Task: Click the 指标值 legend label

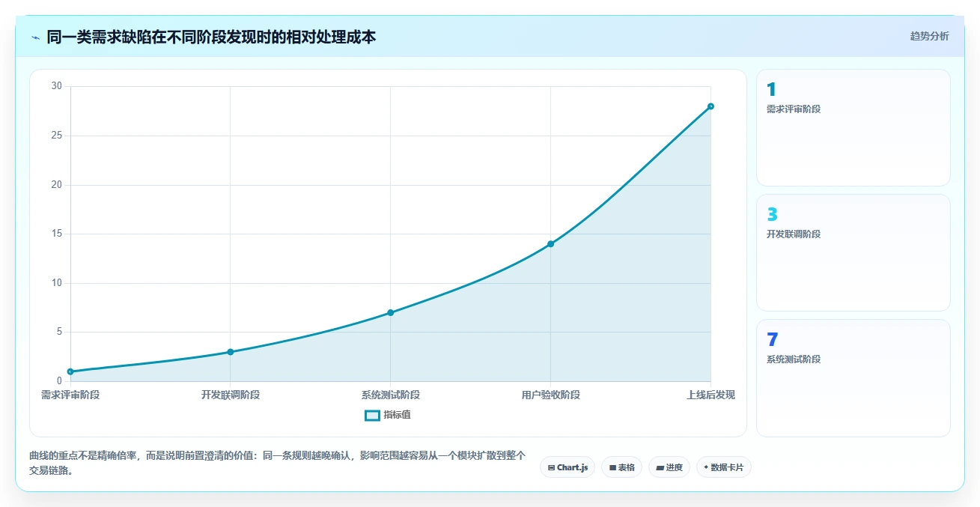Action: [x=398, y=415]
